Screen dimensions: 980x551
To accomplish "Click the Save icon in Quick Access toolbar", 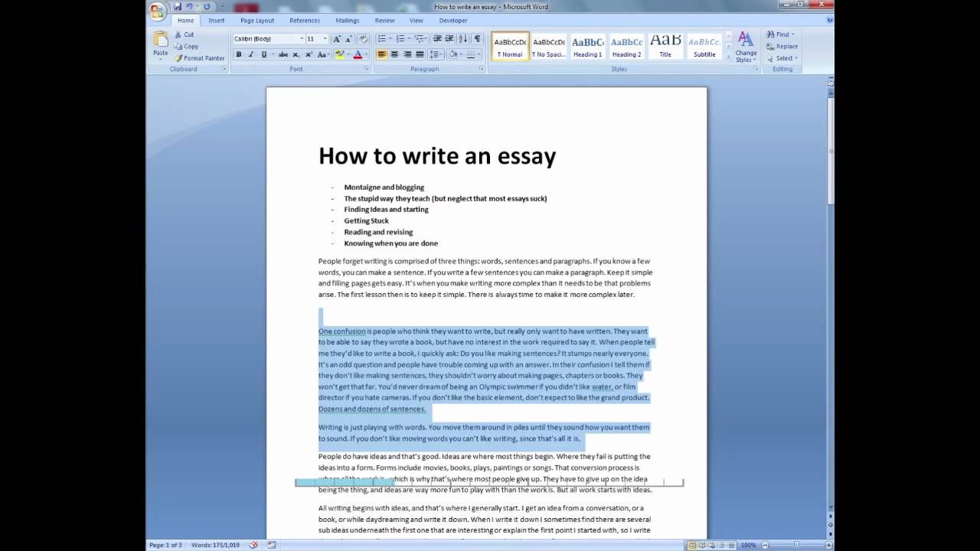I will 178,7.
